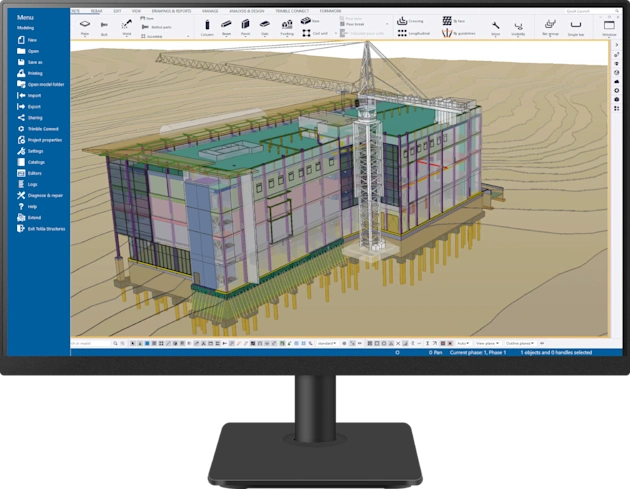This screenshot has width=630, height=489.
Task: Open Catalogs from the Menu
Action: click(x=31, y=162)
